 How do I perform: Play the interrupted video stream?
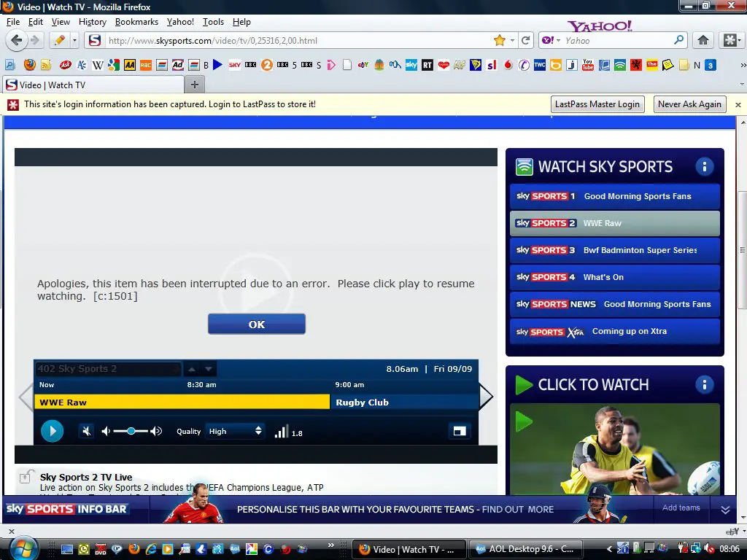[53, 432]
